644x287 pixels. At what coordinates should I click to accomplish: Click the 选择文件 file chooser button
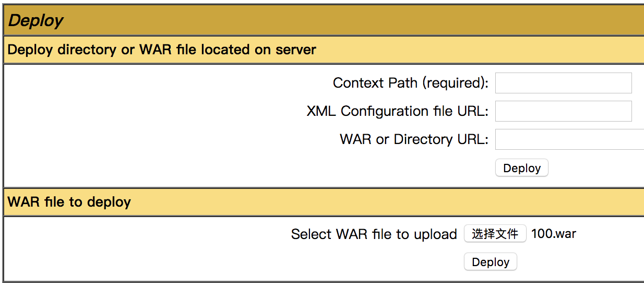click(x=495, y=234)
